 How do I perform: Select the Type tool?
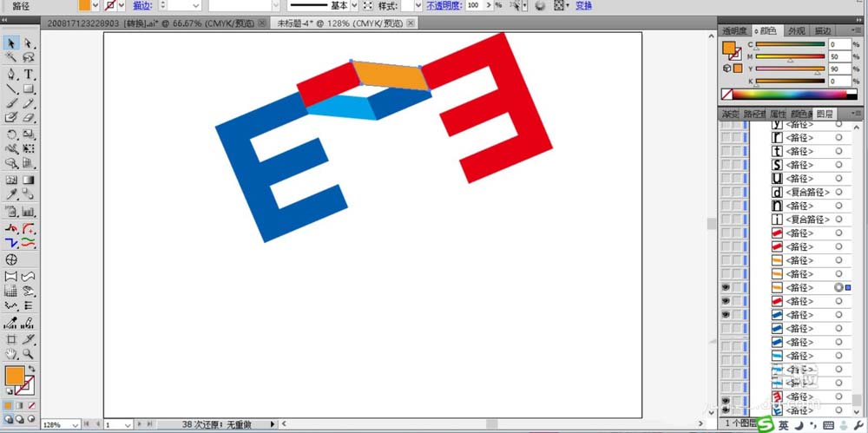click(29, 75)
